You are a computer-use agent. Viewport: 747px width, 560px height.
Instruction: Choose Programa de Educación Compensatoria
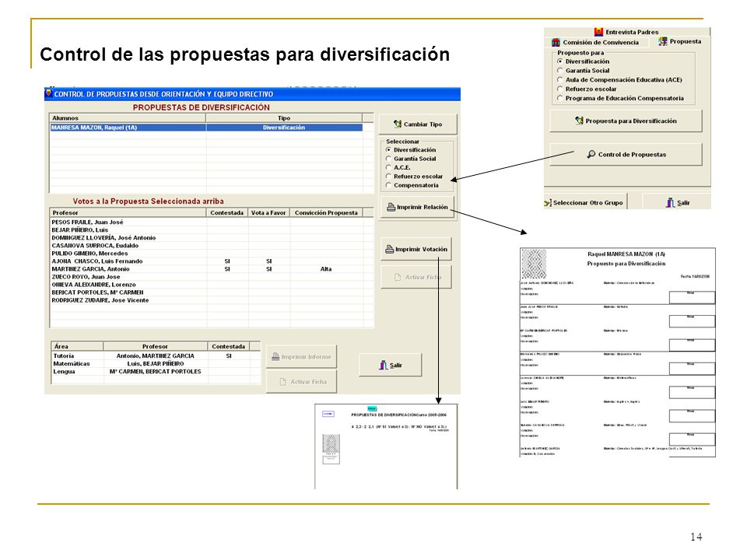click(560, 98)
